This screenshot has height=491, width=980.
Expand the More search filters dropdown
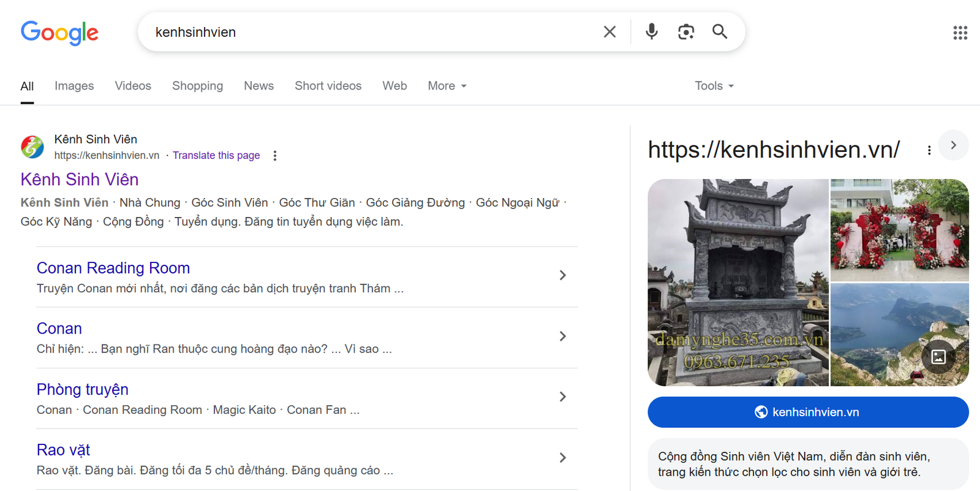(x=447, y=86)
